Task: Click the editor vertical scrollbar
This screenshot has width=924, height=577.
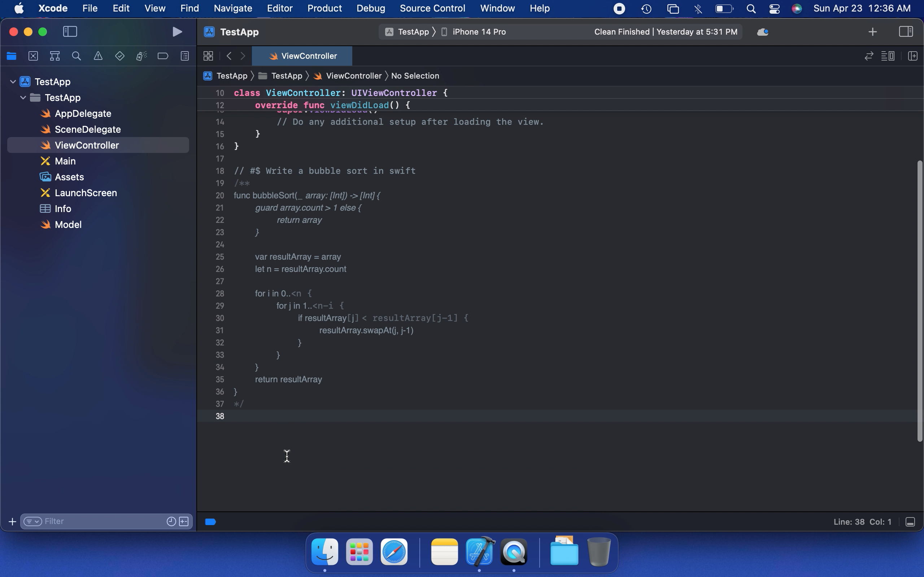Action: [919, 301]
